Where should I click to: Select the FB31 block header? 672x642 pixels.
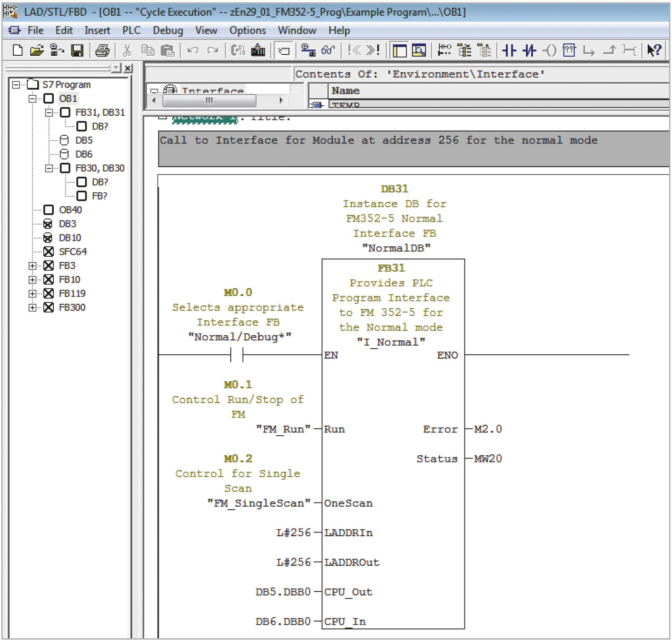pos(391,268)
